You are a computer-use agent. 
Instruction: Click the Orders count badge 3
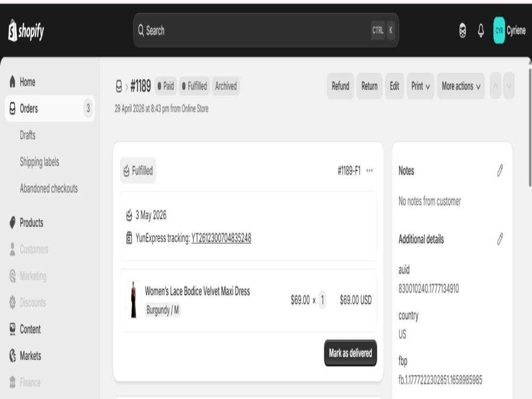coord(88,109)
